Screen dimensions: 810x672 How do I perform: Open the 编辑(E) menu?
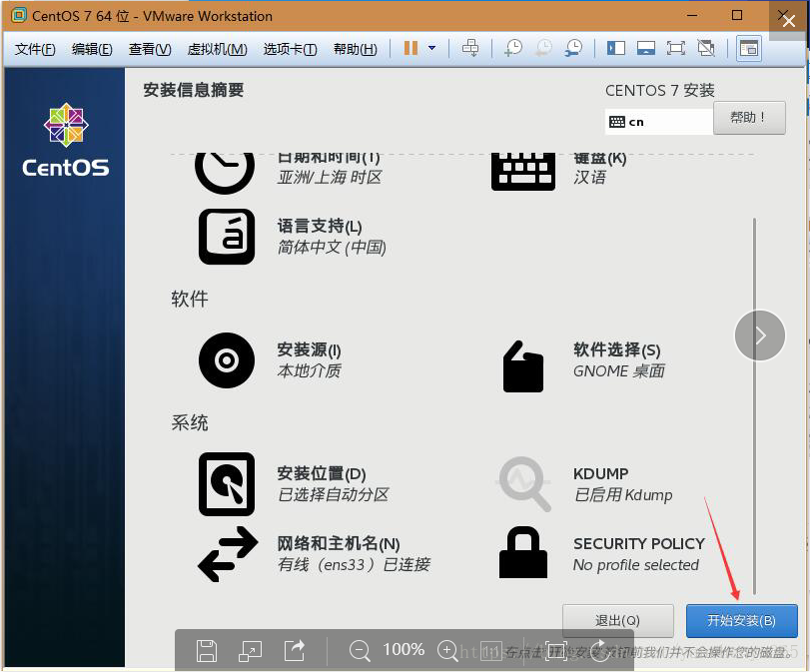[x=92, y=49]
